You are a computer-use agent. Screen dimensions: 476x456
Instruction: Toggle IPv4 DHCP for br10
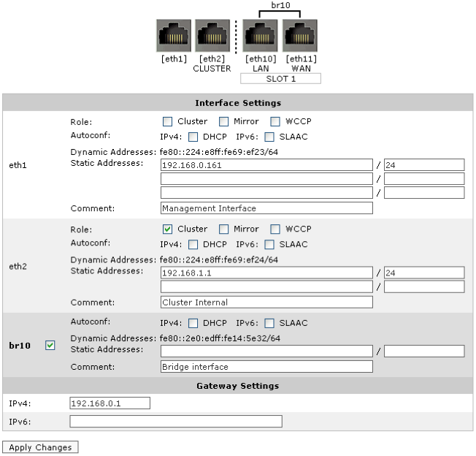pyautogui.click(x=193, y=323)
